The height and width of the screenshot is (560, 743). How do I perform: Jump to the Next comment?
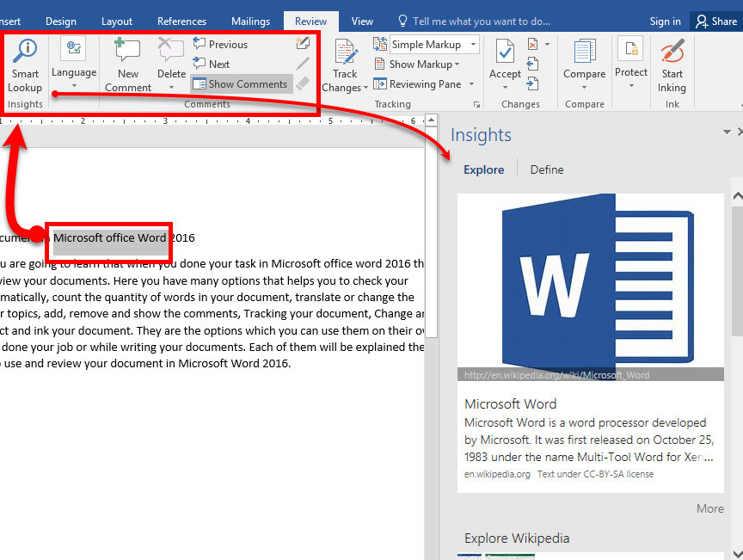coord(212,64)
